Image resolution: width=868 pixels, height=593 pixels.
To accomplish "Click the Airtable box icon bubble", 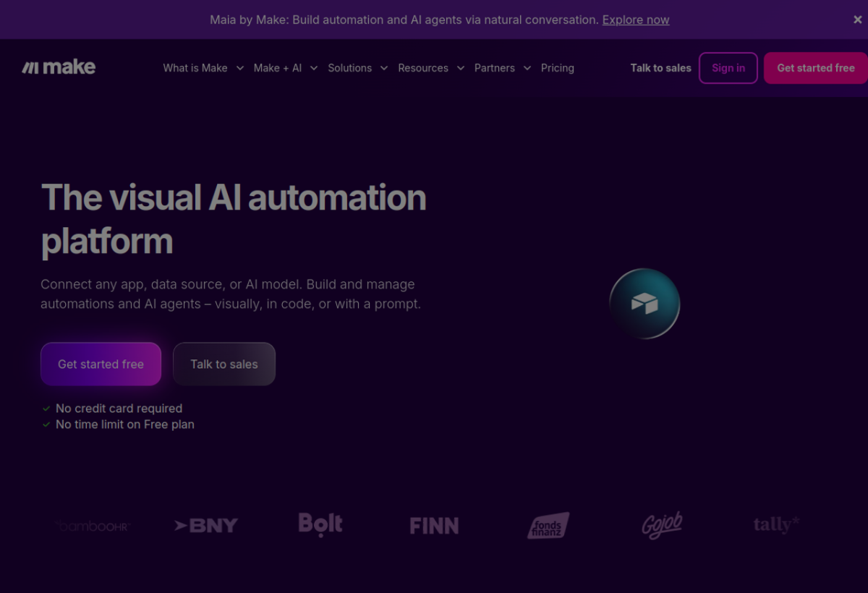I will click(644, 304).
